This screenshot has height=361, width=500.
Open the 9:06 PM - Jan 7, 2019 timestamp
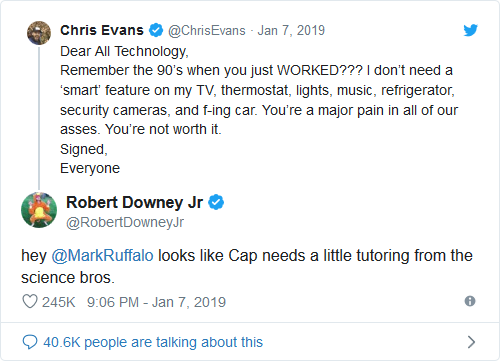(156, 302)
